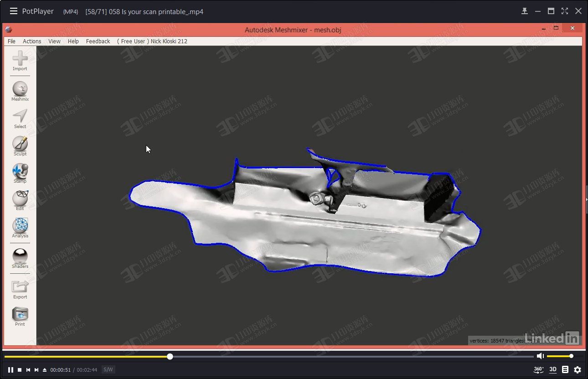Click the PotPlayer title label
588x379 pixels.
(x=38, y=11)
